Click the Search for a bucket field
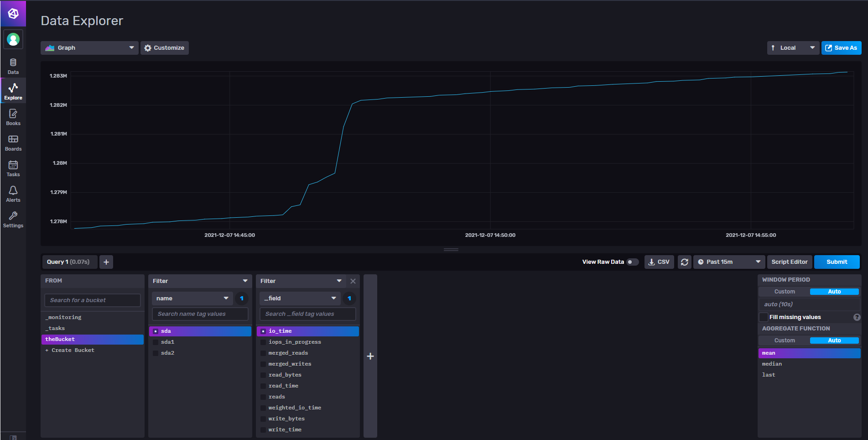 tap(93, 300)
